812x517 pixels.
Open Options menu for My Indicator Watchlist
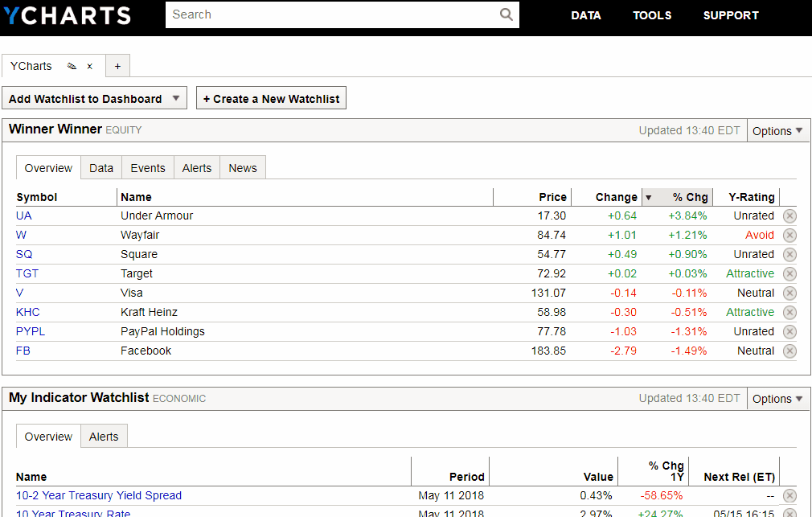tap(777, 399)
